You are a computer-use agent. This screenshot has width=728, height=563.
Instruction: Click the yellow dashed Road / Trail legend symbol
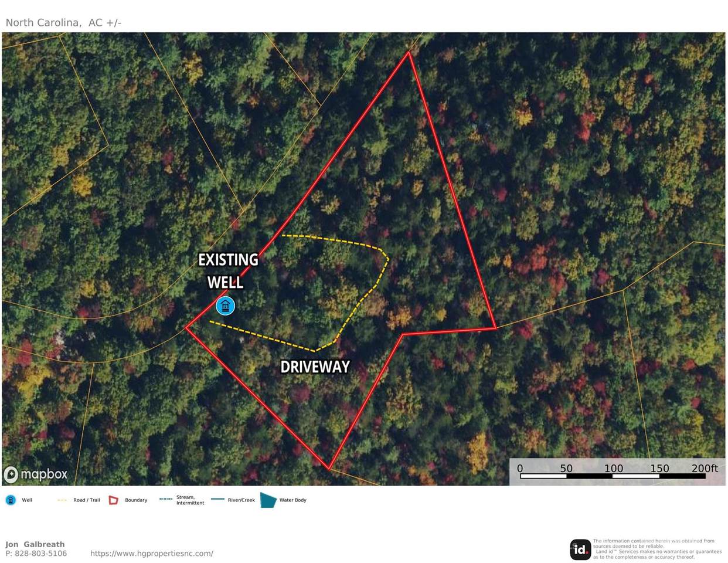coord(62,500)
